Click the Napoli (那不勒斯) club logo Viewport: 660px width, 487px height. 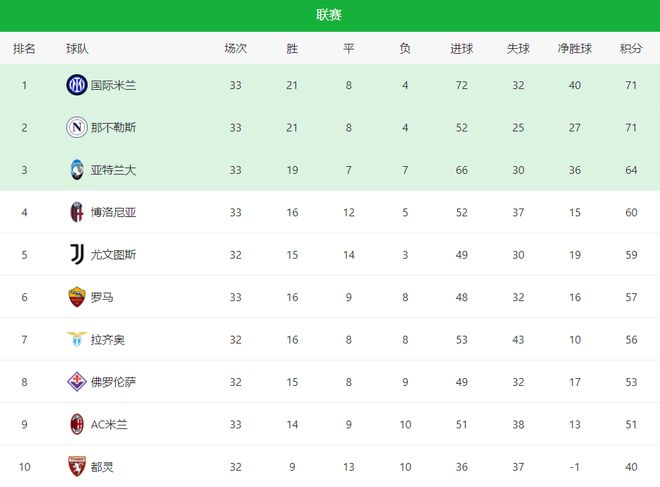[x=76, y=127]
